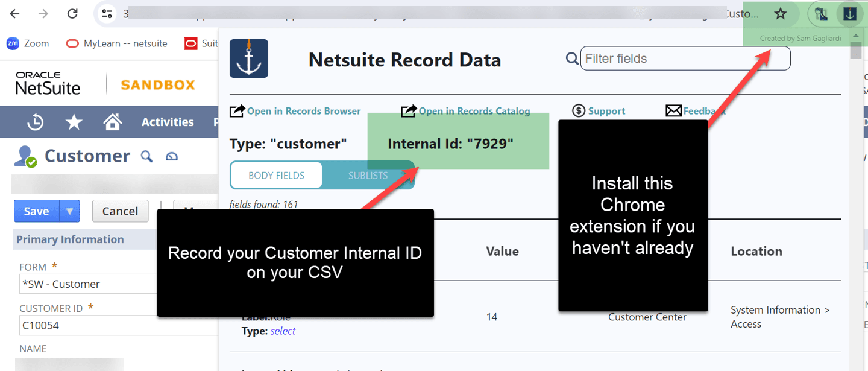Click the Location column header
Screen dimensions: 868x371
tap(756, 251)
